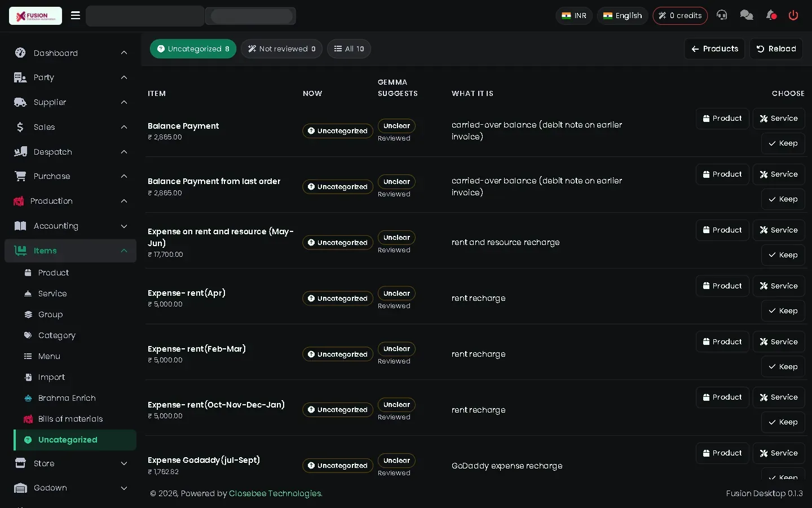Viewport: 812px width, 508px height.
Task: Click the Fusion logo
Action: (x=36, y=16)
